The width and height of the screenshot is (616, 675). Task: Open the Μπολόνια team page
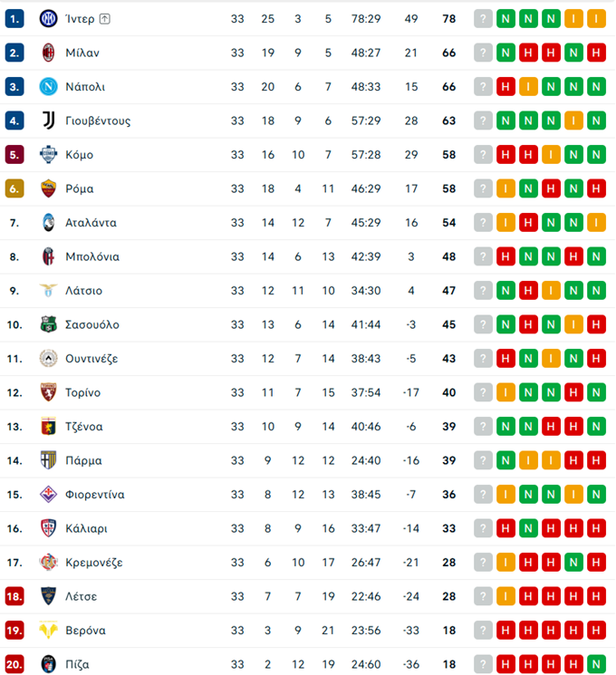91,256
